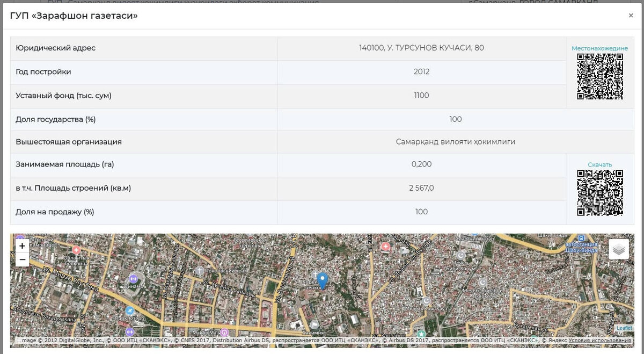Select the Уставный фонд value 1100
This screenshot has width=644, height=354.
[421, 95]
